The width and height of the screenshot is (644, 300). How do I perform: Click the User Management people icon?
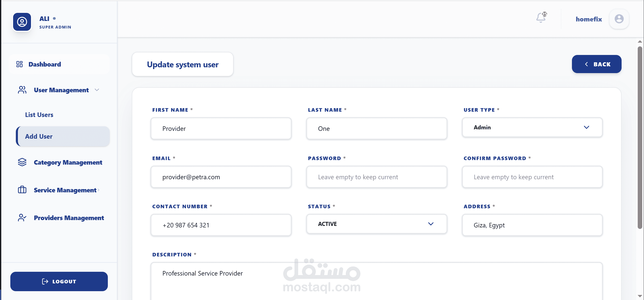[22, 90]
